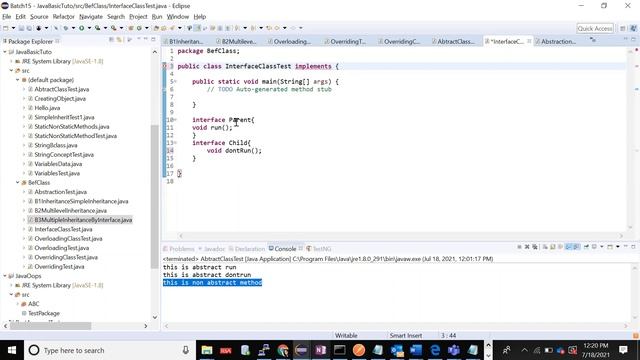Toggle Scroll Lock in the Console toolbar
The image size is (640, 360).
tap(552, 247)
